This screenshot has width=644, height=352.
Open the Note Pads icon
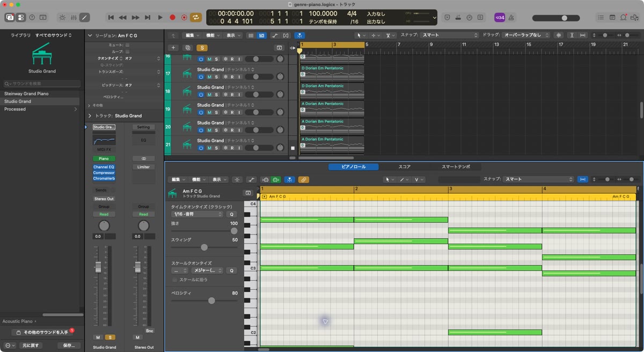pos(613,17)
